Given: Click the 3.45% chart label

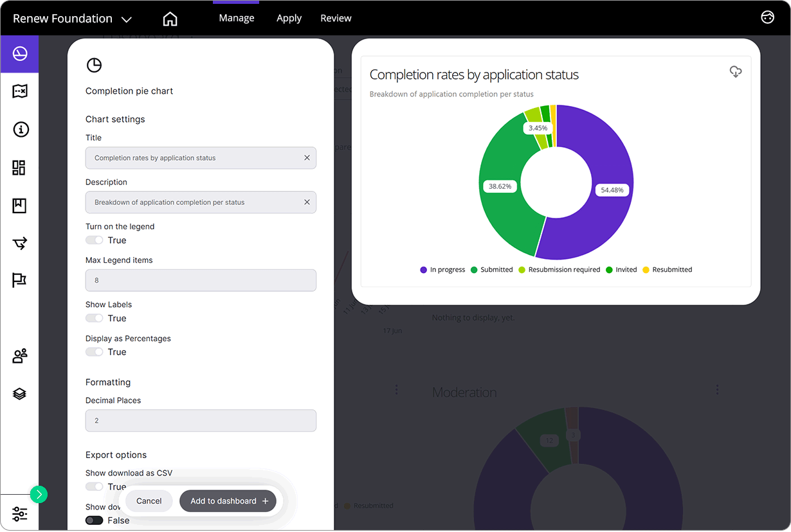Looking at the screenshot, I should point(538,128).
